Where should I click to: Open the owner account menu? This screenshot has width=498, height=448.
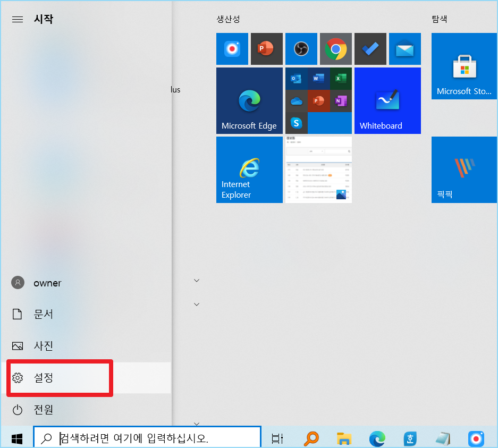[x=86, y=283]
